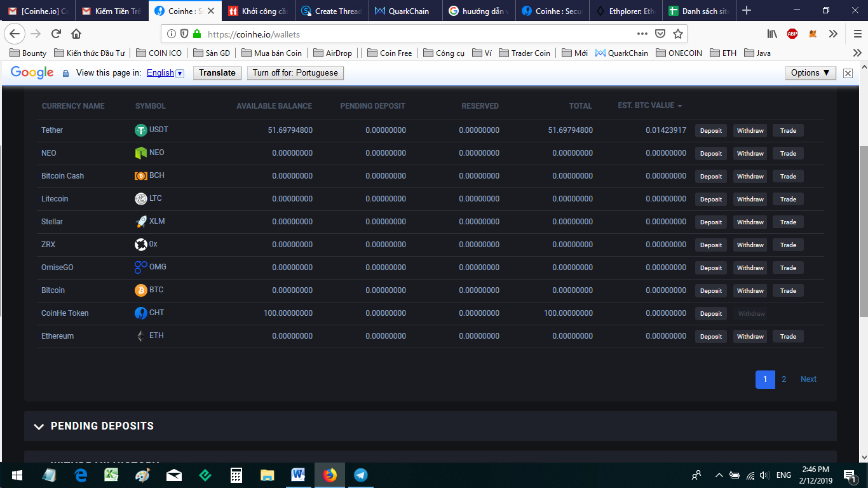The height and width of the screenshot is (488, 868).
Task: Switch to the [Coinhe.io] Gmail tab
Action: click(x=38, y=11)
